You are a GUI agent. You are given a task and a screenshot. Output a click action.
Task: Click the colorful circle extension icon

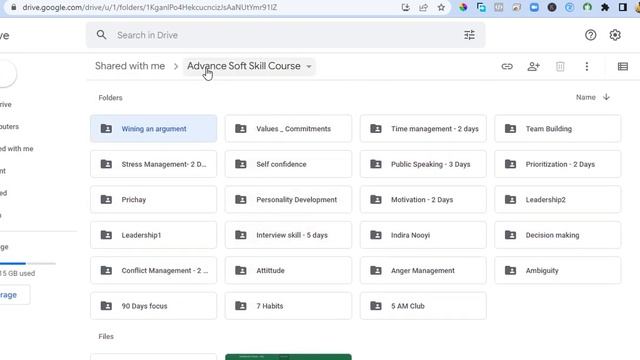(x=463, y=7)
